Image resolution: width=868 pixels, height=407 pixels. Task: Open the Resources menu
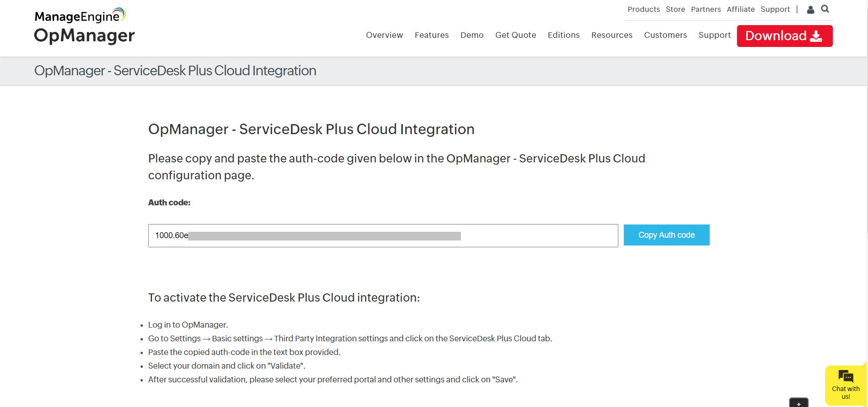[612, 35]
